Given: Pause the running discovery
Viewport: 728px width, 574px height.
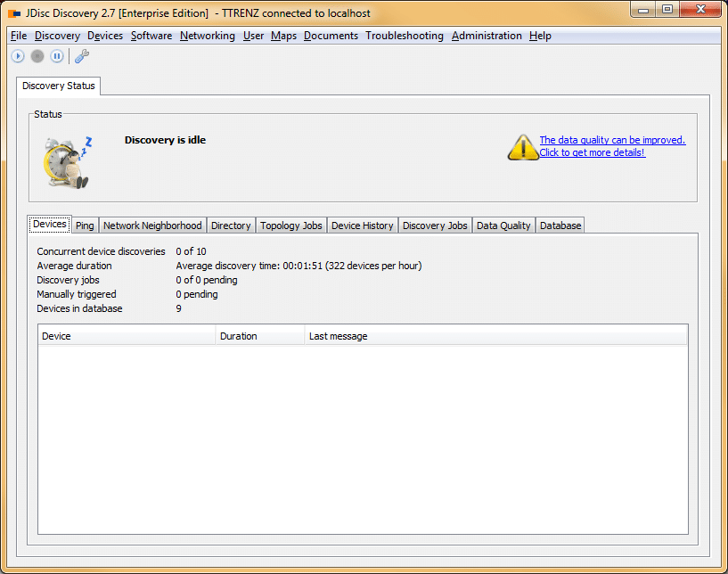Looking at the screenshot, I should point(57,56).
